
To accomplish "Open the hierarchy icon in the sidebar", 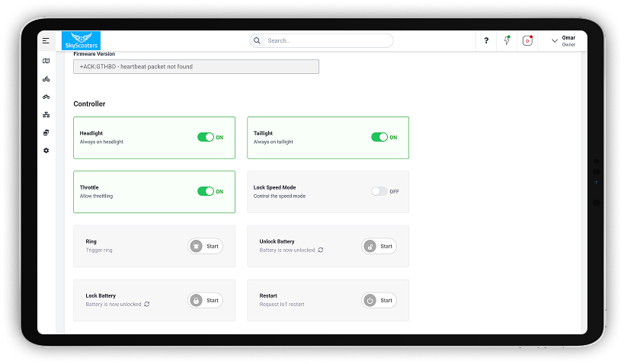I will (x=46, y=115).
